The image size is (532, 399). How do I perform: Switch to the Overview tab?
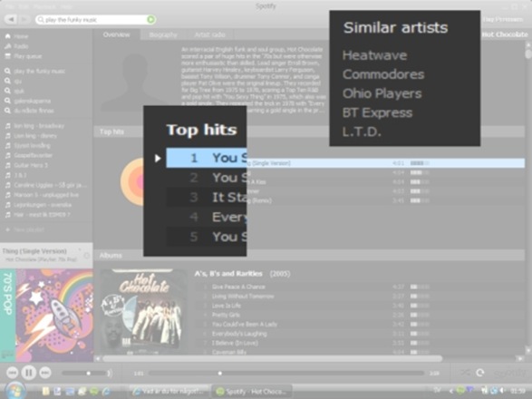(x=116, y=34)
